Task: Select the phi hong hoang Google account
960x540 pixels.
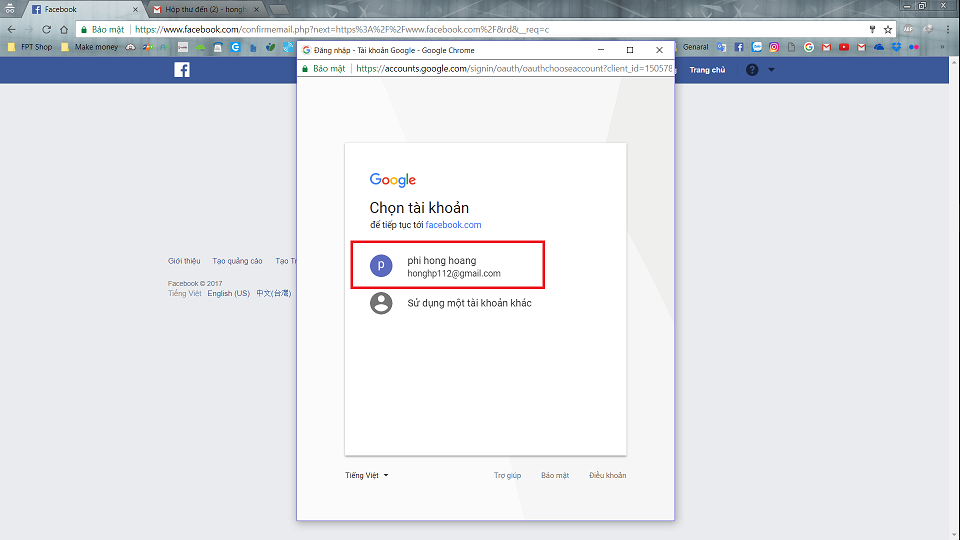Action: 448,266
